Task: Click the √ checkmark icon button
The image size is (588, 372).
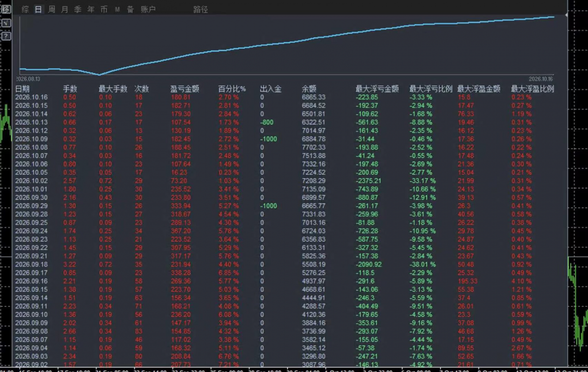Action: (x=6, y=23)
